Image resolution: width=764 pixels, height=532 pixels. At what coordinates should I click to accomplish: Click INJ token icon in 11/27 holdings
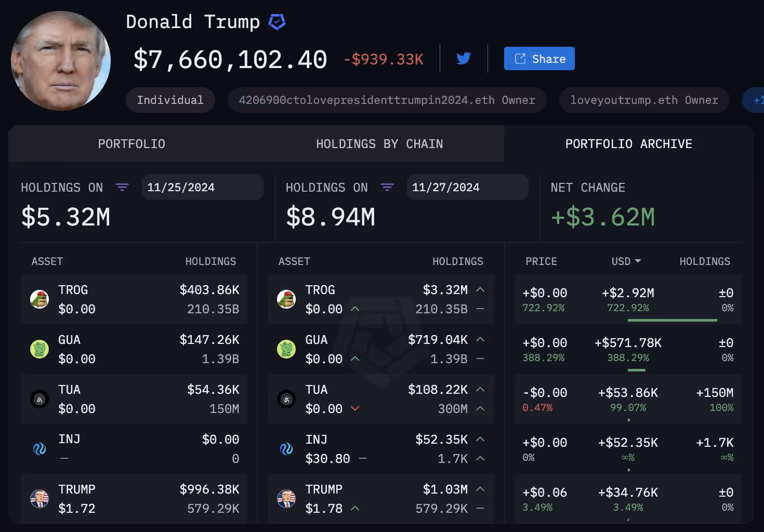(x=286, y=449)
